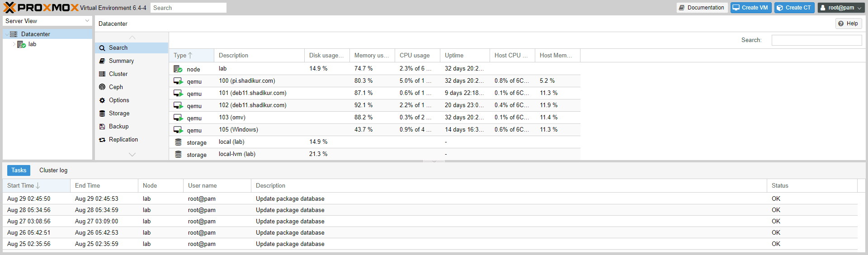The image size is (868, 255).
Task: Switch to the Cluster log tab
Action: pyautogui.click(x=53, y=170)
